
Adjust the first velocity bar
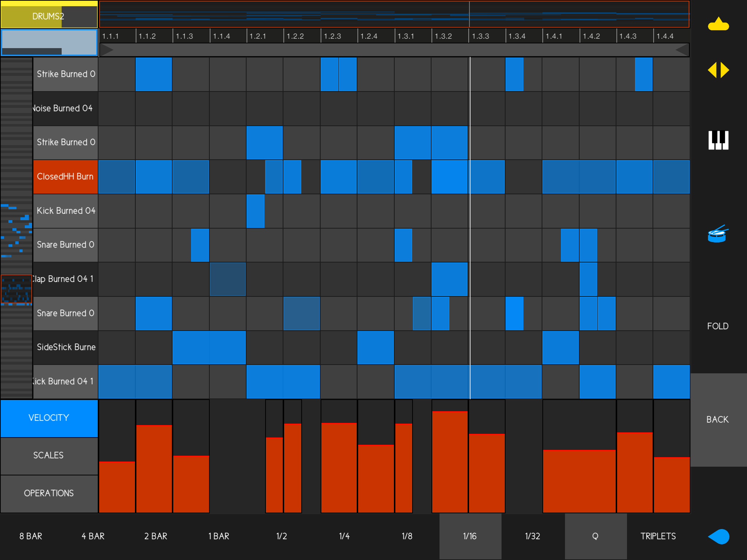click(117, 486)
